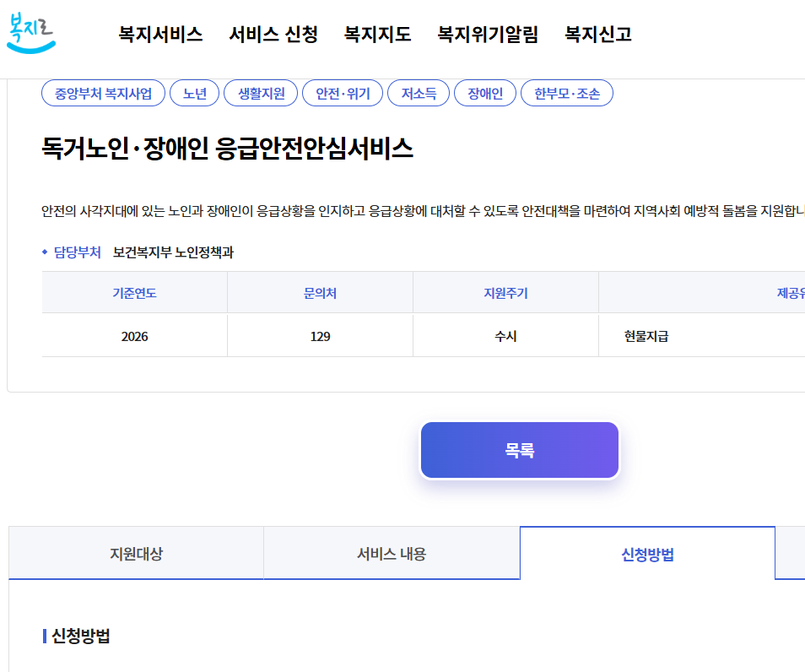805x672 pixels.
Task: Select the 안전·위기 tag
Action: point(341,93)
